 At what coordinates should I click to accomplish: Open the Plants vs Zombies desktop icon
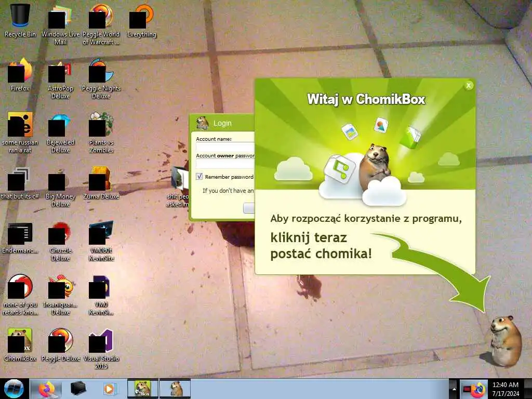click(x=101, y=132)
